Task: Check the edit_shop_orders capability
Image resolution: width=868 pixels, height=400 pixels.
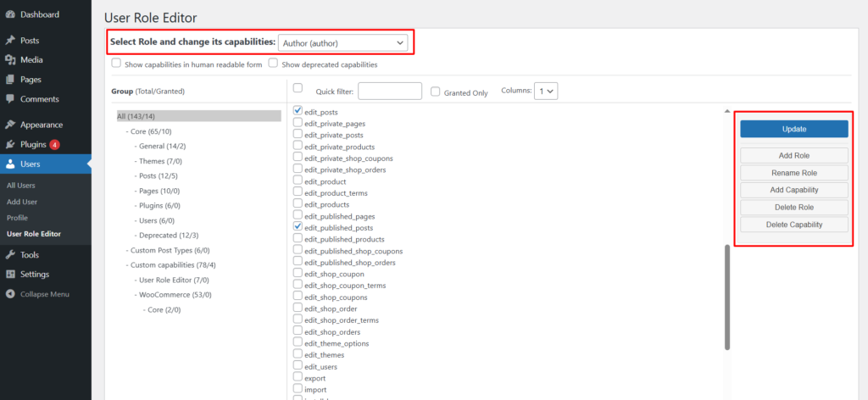Action: pos(298,331)
